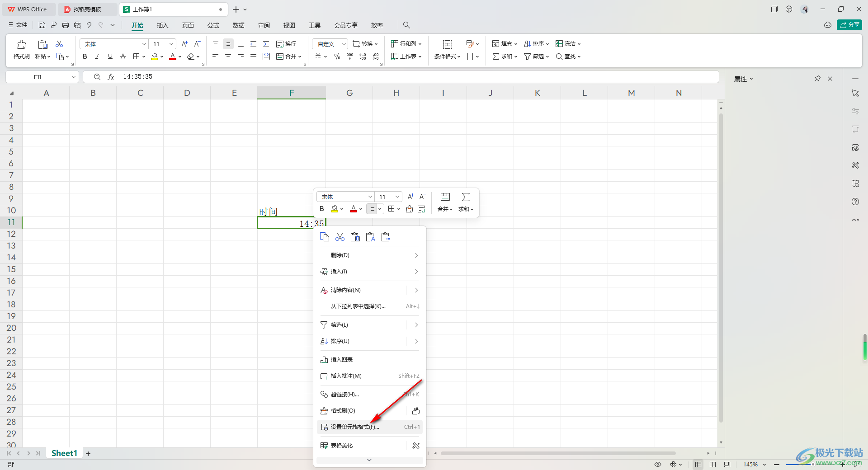Click Copy icon in context menu
Image resolution: width=868 pixels, height=470 pixels.
point(325,237)
